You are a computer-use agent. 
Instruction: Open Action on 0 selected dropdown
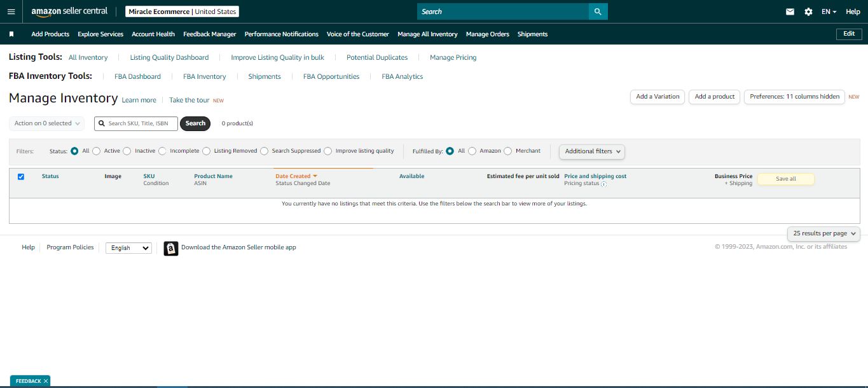[x=47, y=123]
